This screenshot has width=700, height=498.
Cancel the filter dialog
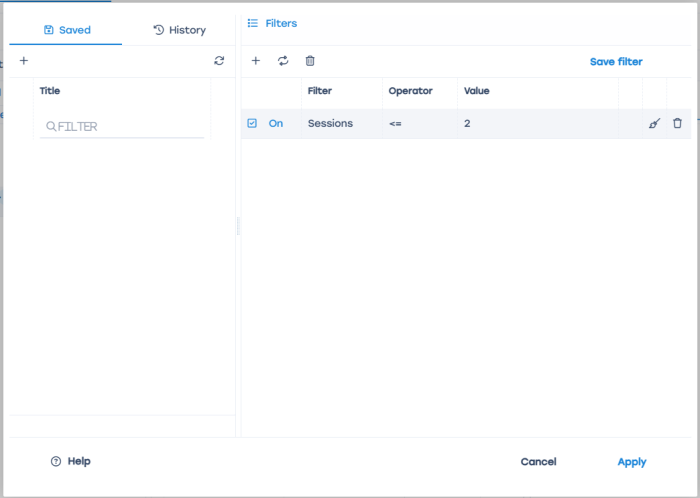point(538,462)
